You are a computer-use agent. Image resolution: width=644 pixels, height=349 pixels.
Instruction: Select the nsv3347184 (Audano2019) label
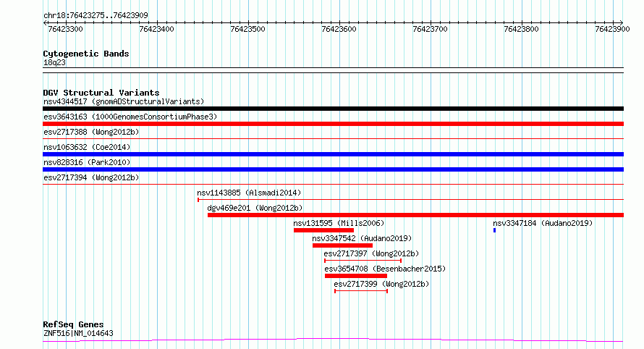pyautogui.click(x=543, y=223)
